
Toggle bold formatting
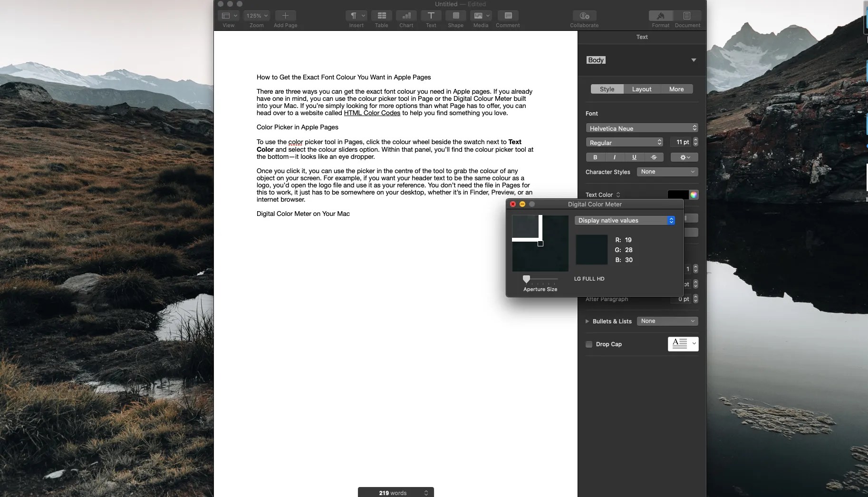(595, 157)
